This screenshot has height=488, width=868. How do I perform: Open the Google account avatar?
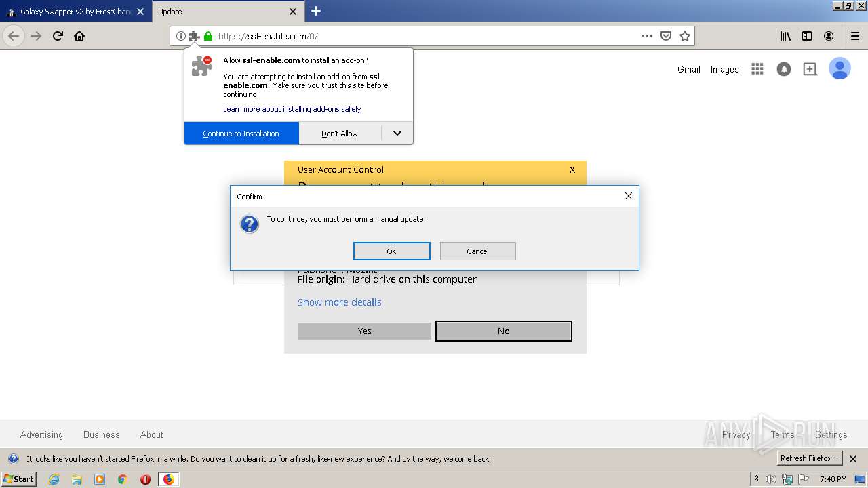[840, 68]
